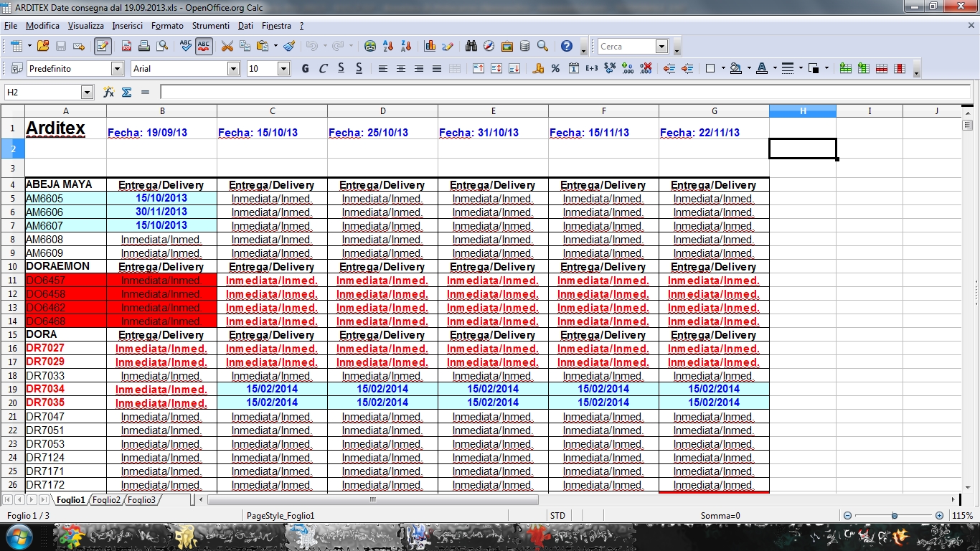980x551 pixels.
Task: Expand the Predefinito style dropdown
Action: pos(118,69)
